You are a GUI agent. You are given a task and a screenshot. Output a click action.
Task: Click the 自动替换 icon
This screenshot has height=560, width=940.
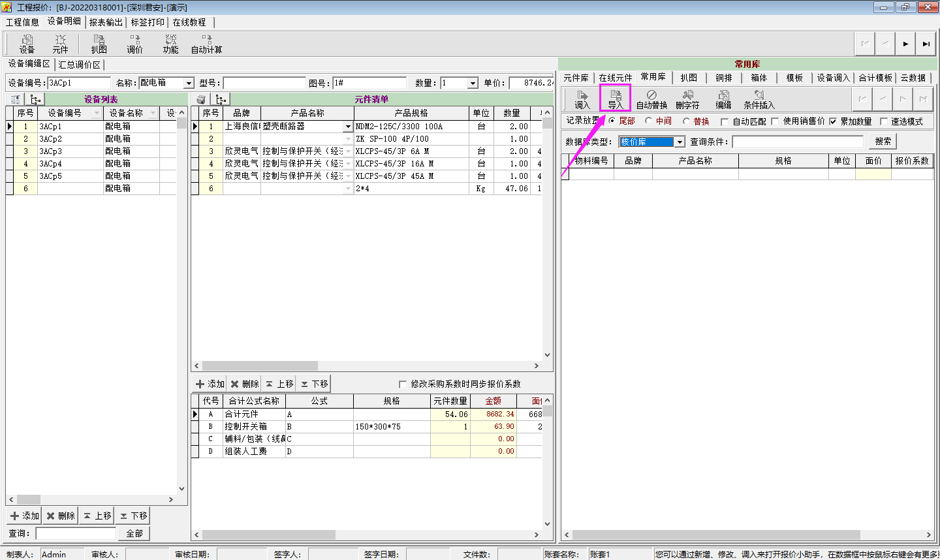pos(651,100)
